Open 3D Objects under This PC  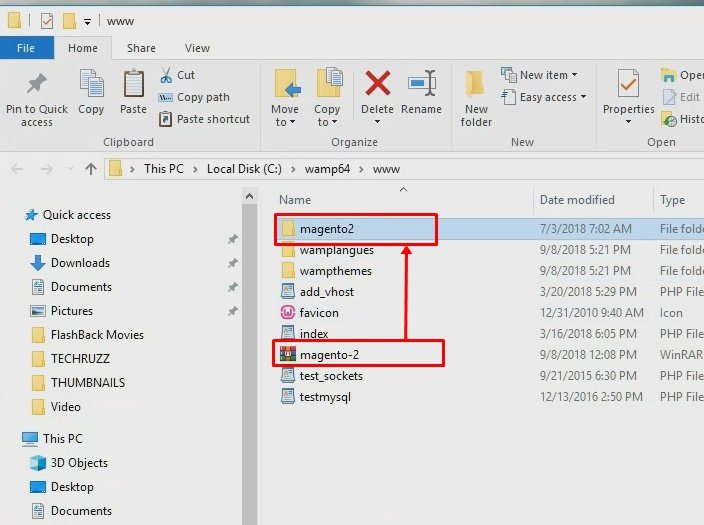point(79,463)
